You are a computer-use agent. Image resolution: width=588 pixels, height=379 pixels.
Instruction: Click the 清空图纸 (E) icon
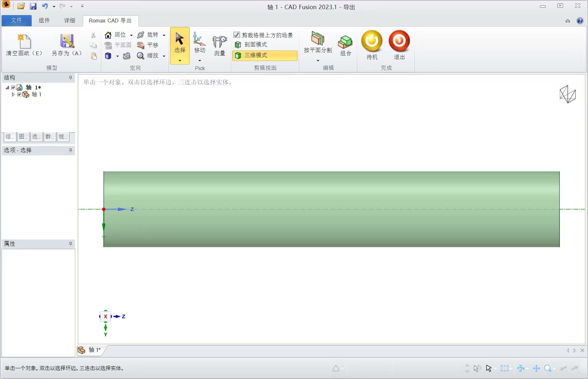tap(24, 41)
